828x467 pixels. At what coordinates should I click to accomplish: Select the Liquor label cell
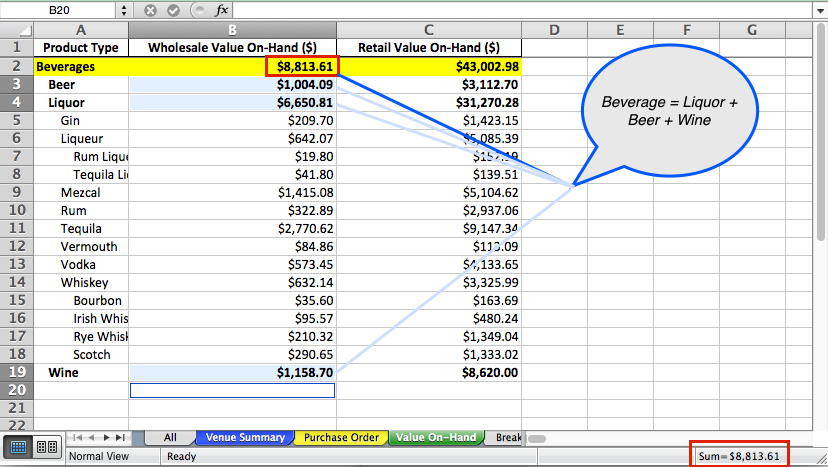click(x=81, y=102)
